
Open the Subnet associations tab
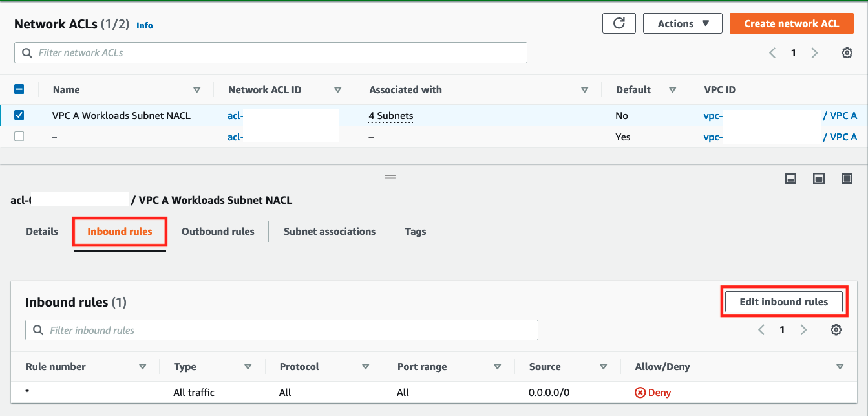(329, 231)
